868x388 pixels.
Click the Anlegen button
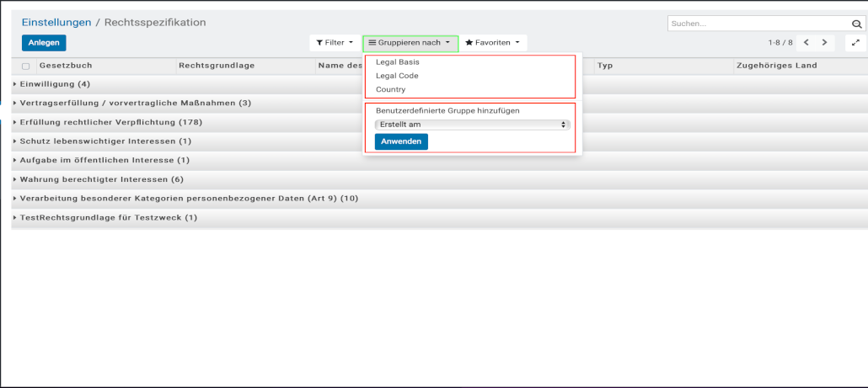[43, 43]
